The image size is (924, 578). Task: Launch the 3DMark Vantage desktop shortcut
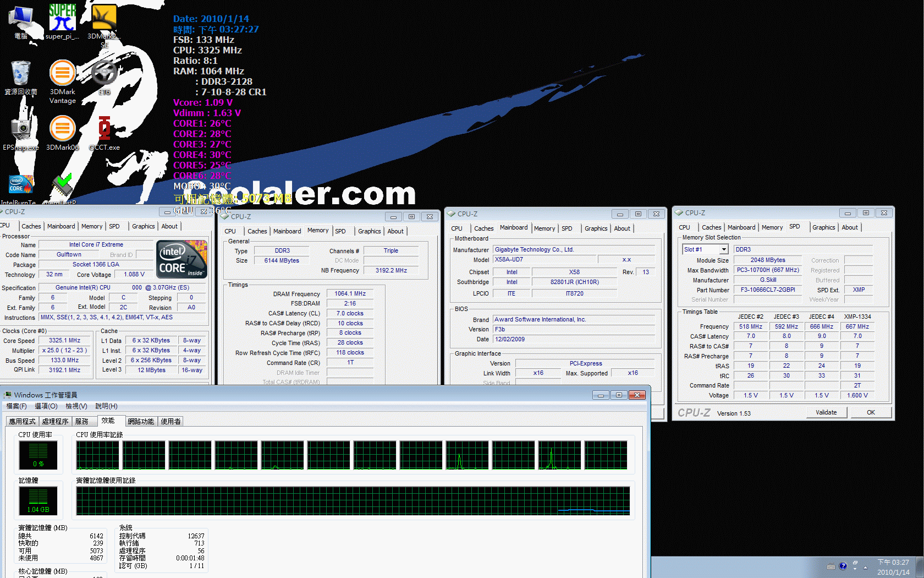click(x=62, y=81)
